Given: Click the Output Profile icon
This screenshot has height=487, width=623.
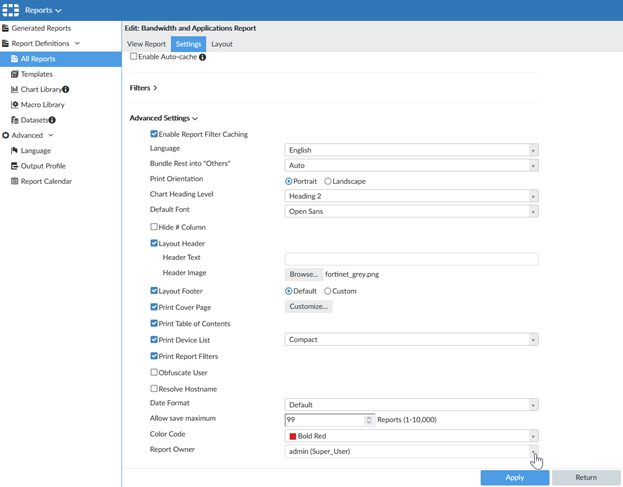Looking at the screenshot, I should click(14, 166).
